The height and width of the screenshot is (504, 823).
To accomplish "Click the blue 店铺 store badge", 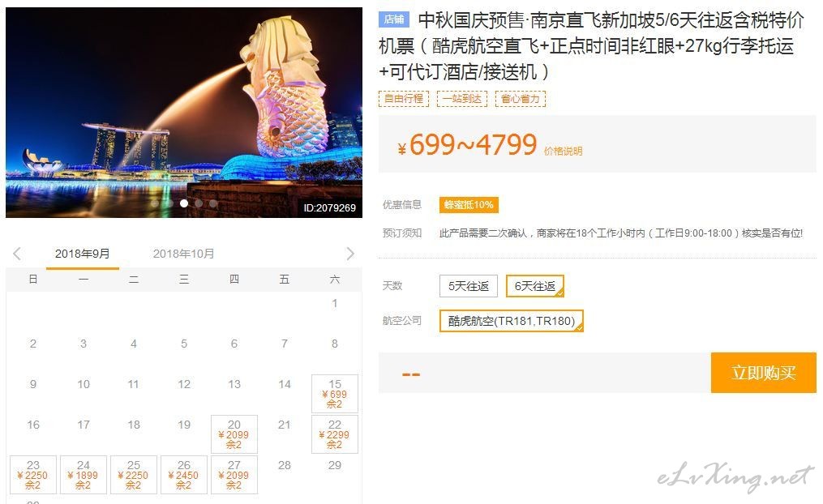I will click(393, 20).
